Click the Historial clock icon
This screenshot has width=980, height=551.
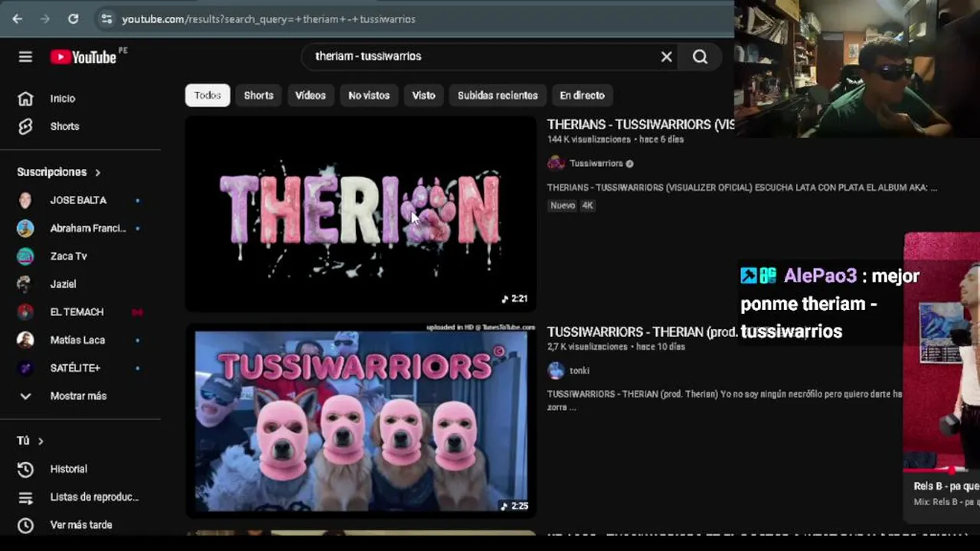(25, 469)
